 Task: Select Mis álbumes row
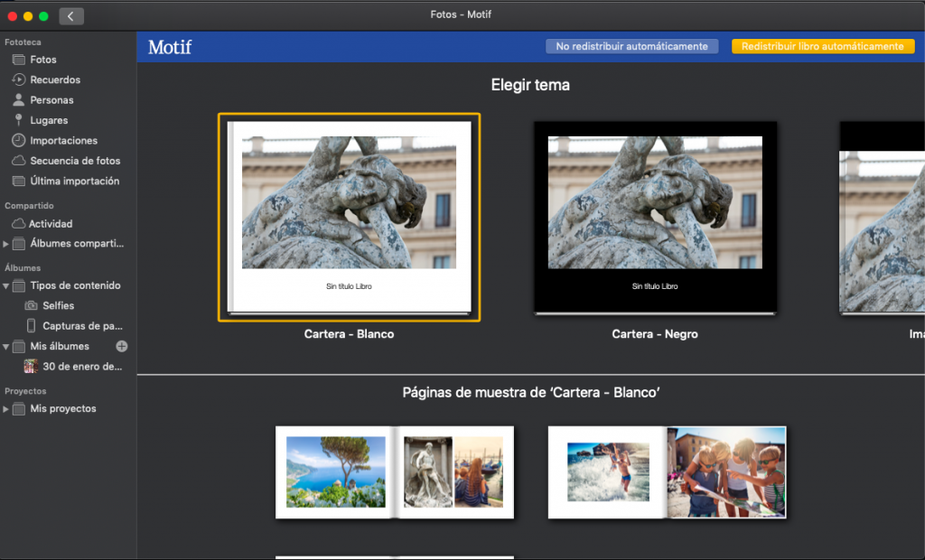[x=68, y=346]
